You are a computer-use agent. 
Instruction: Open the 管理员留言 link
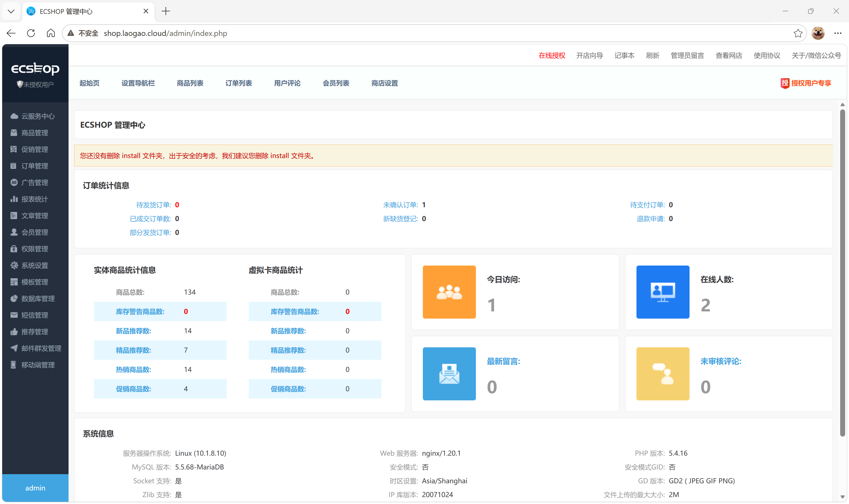(x=687, y=55)
